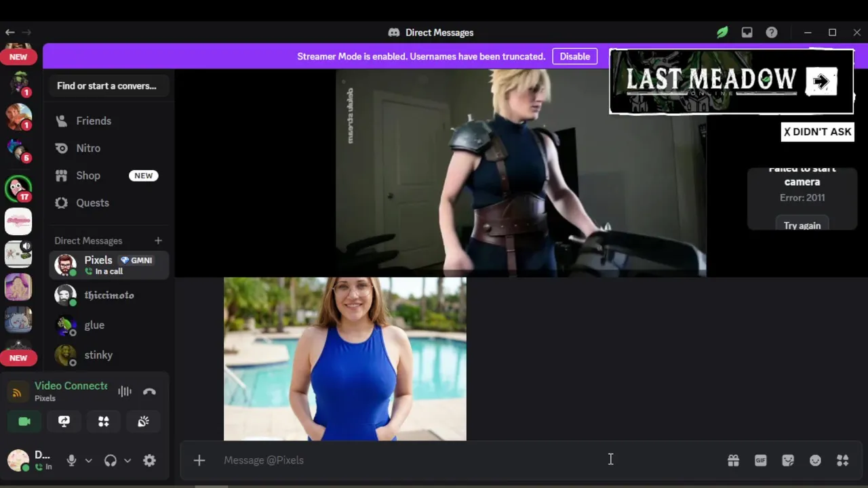Open the sticker picker
This screenshot has height=488, width=868.
[x=788, y=460]
